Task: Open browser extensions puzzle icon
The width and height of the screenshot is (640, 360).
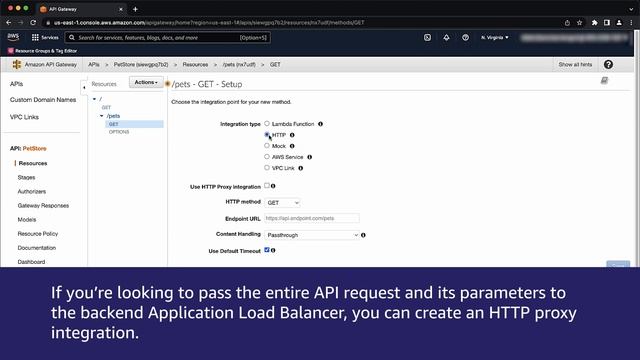Action: pyautogui.click(x=594, y=23)
